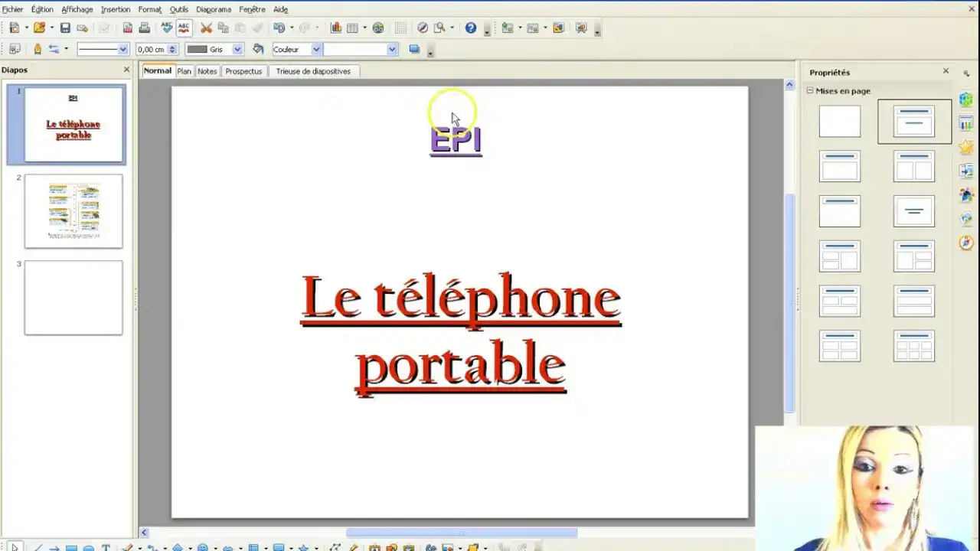Screen dimensions: 980x551
Task: Toggle automatic spellchecking
Action: 184,28
